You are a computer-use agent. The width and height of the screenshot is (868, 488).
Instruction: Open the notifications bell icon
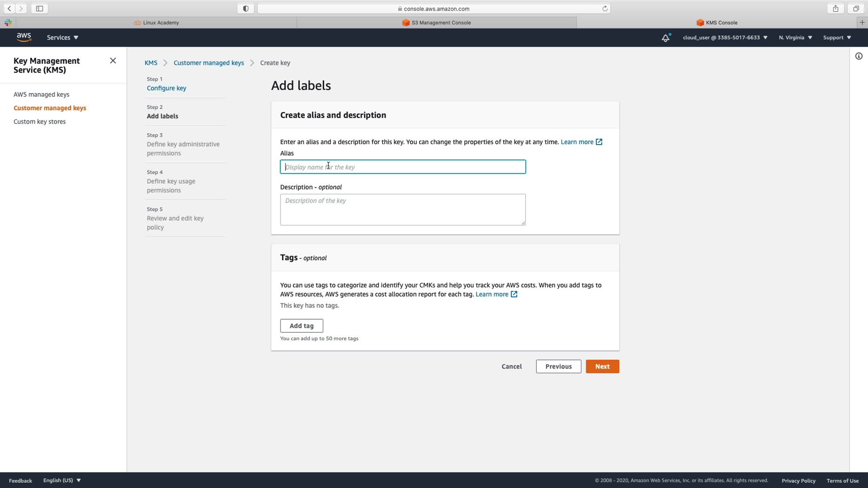(x=666, y=38)
